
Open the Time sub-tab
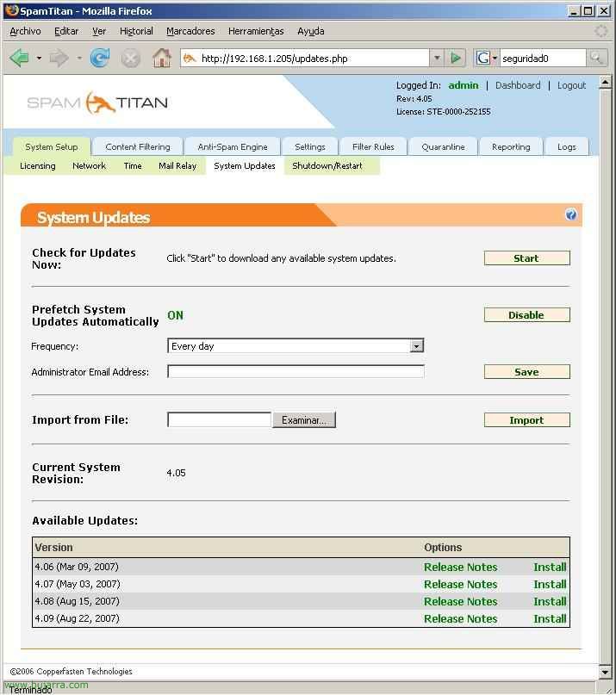click(x=133, y=165)
